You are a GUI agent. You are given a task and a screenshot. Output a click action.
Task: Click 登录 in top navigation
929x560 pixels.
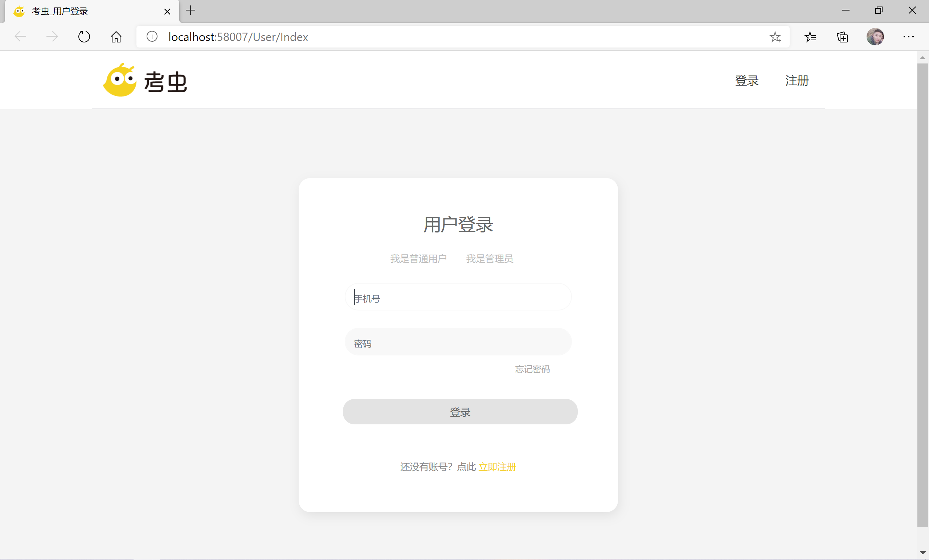point(746,81)
